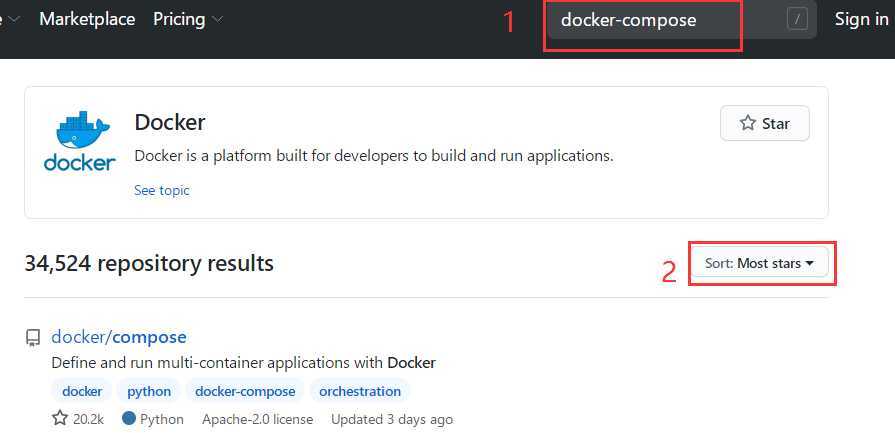Click the Docker topic heading

coord(170,122)
